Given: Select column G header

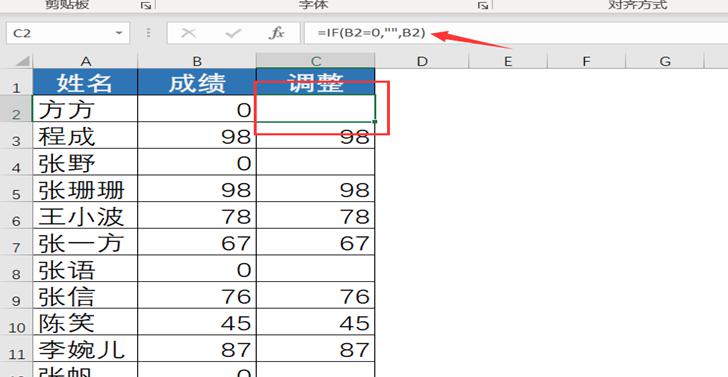Looking at the screenshot, I should (665, 61).
